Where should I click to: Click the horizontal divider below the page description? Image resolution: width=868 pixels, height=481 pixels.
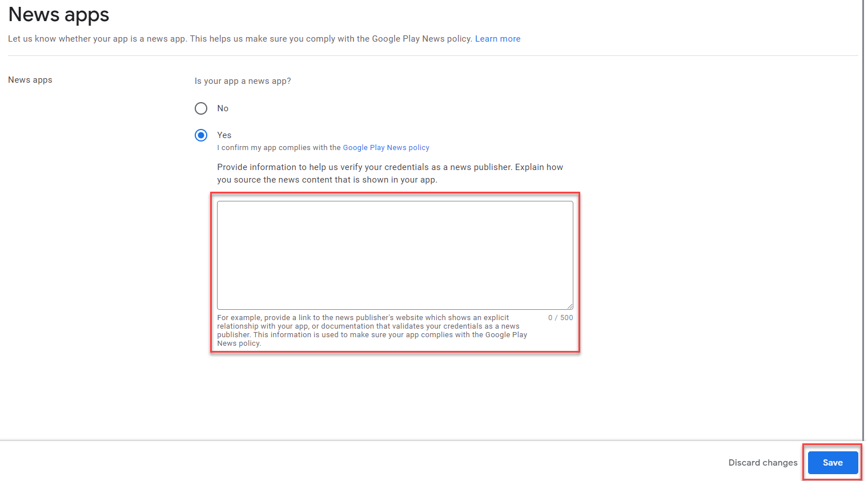(x=433, y=56)
